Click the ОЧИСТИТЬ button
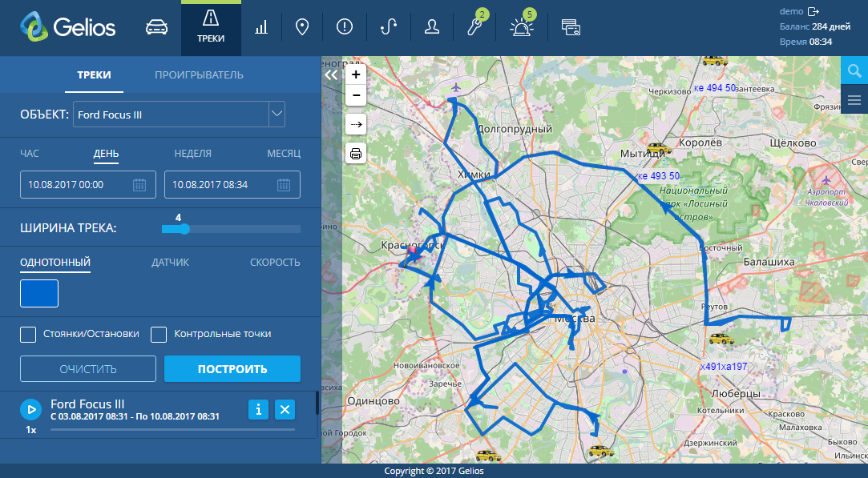The width and height of the screenshot is (868, 478). (x=88, y=369)
